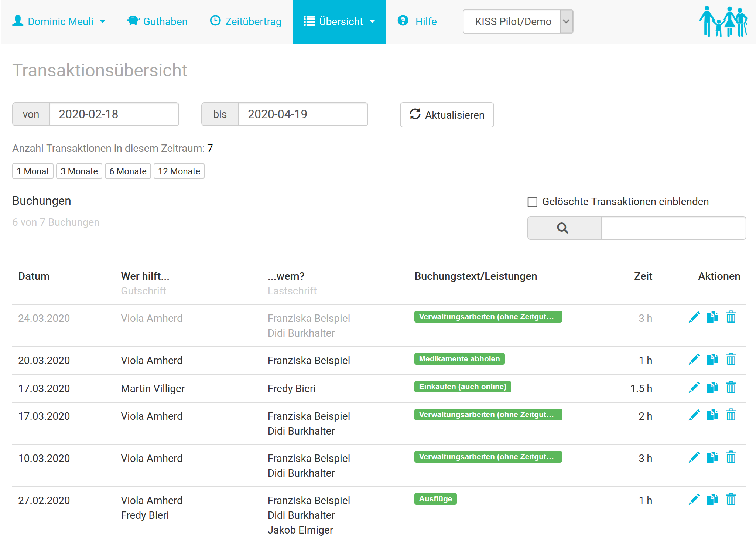Open the Zeitübertrag menu item
Image resolution: width=756 pixels, height=538 pixels.
tap(246, 21)
